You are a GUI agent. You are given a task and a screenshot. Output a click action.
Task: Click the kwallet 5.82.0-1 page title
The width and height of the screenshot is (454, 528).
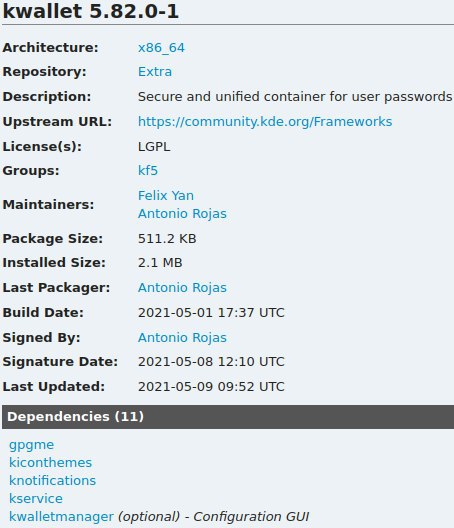point(91,11)
